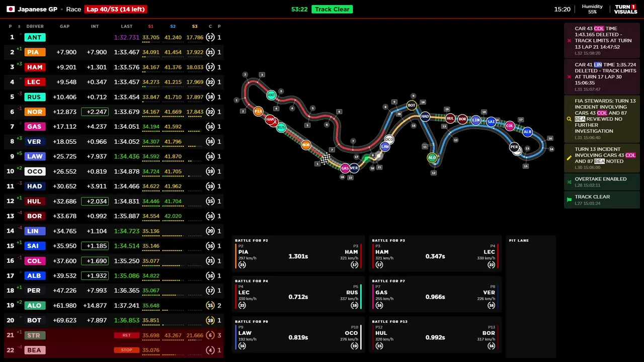Sort by the GAP column header
The width and height of the screenshot is (644, 362).
tap(64, 26)
